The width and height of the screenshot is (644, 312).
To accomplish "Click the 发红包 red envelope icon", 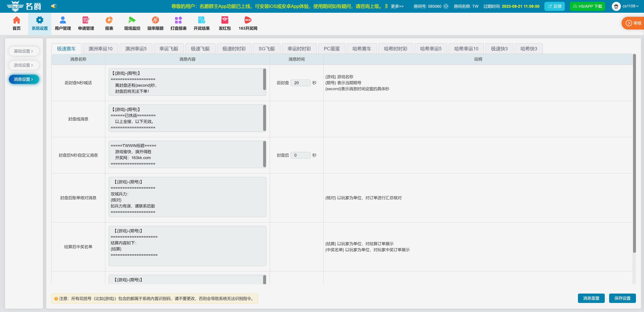I will point(225,20).
